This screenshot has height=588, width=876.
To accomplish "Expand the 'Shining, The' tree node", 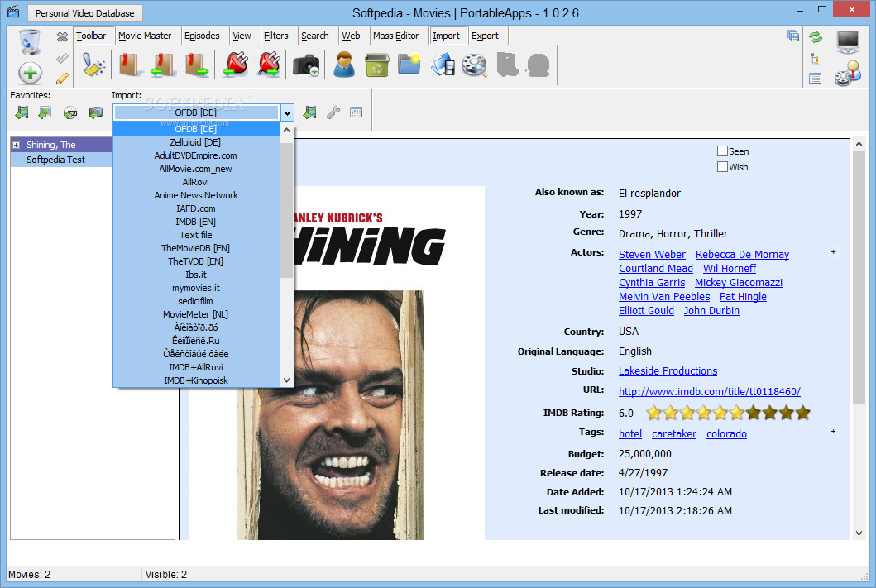I will 17,145.
